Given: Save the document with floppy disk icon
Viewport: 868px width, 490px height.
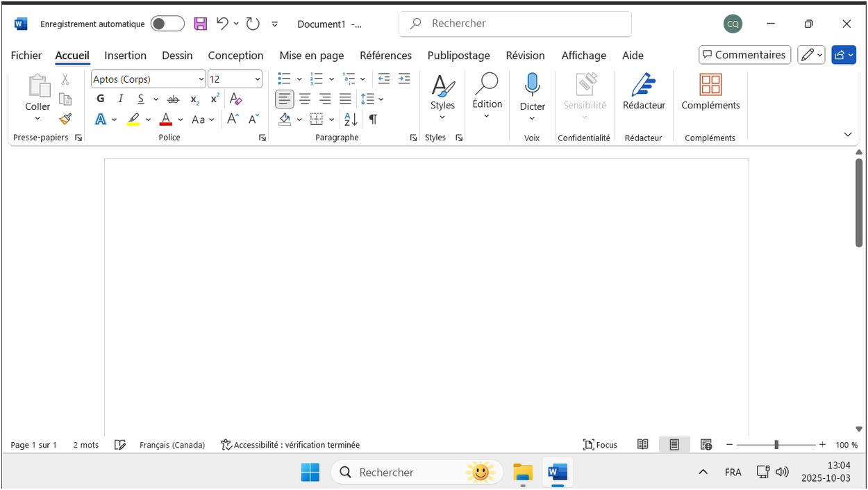Looking at the screenshot, I should 201,24.
